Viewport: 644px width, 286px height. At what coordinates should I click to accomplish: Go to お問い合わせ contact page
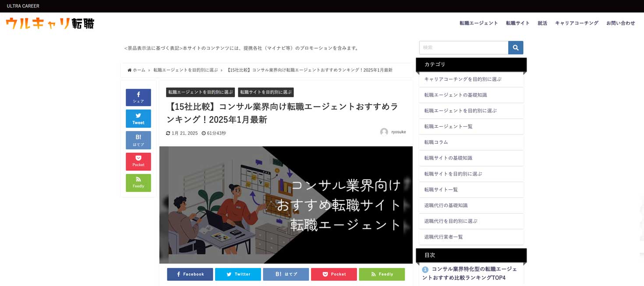pyautogui.click(x=620, y=23)
